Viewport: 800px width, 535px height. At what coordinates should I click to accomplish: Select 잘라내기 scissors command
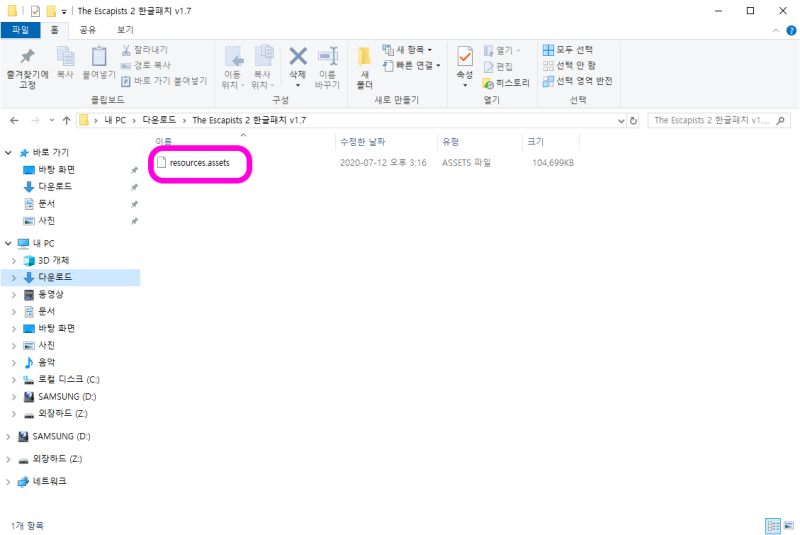click(145, 50)
